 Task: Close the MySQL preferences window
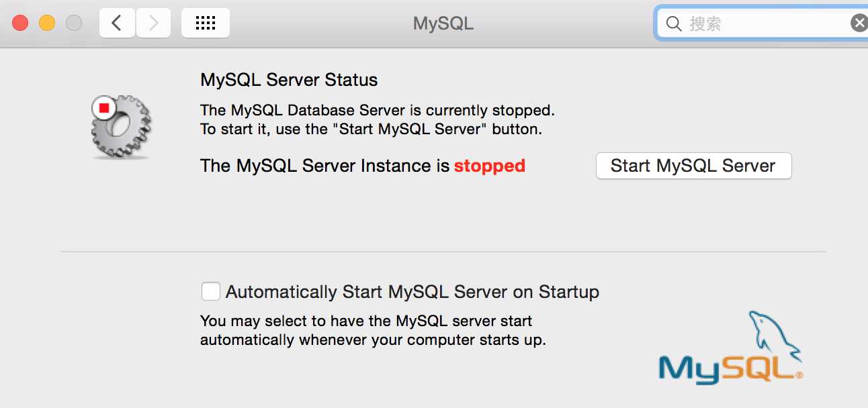pos(20,23)
